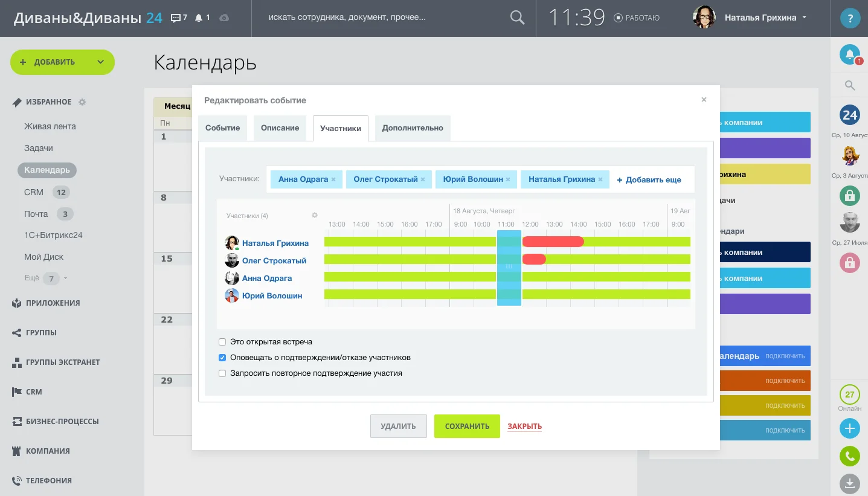Image resolution: width=868 pixels, height=496 pixels.
Task: Open the search magnifier in top bar
Action: (x=517, y=18)
